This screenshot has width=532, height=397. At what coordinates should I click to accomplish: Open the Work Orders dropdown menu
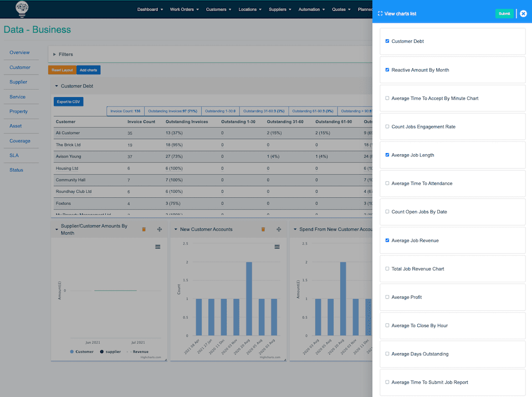coord(184,9)
